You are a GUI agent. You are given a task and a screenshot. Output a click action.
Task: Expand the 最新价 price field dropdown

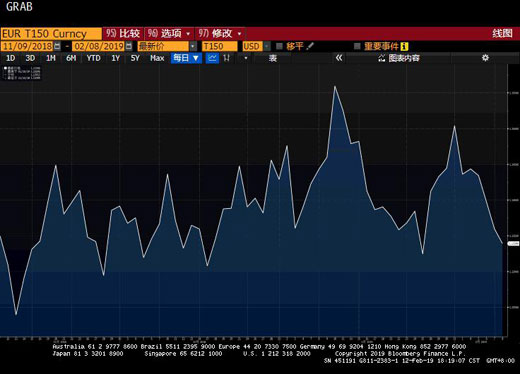pyautogui.click(x=193, y=46)
